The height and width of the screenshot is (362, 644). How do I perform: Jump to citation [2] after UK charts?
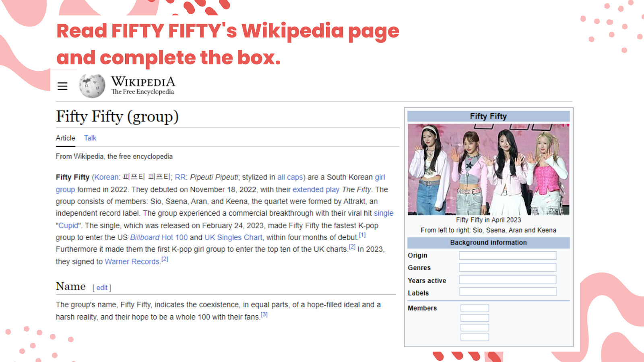pos(352,247)
